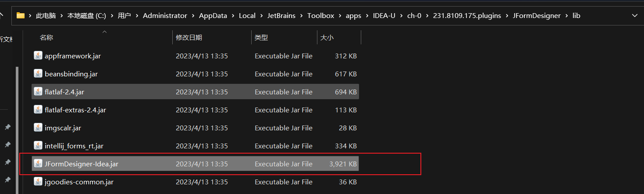Navigate to Toolbox breadcrumb
This screenshot has width=644, height=194.
click(x=320, y=15)
